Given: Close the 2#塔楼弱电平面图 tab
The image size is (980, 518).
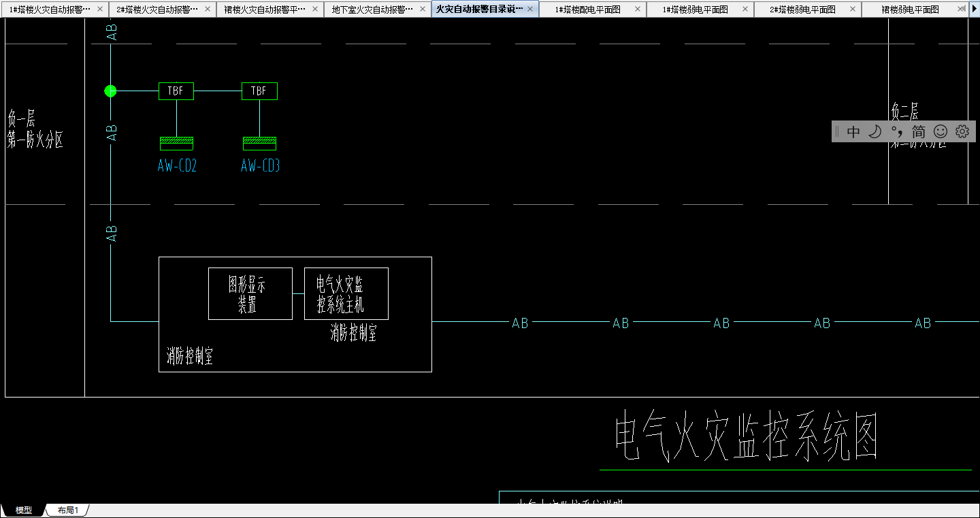Looking at the screenshot, I should 853,10.
